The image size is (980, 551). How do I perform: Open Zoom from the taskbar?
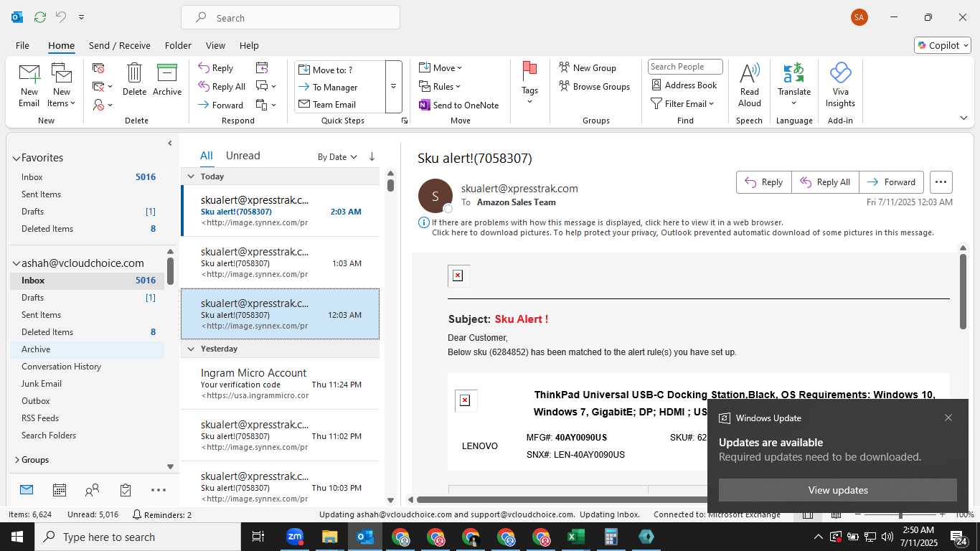click(295, 537)
